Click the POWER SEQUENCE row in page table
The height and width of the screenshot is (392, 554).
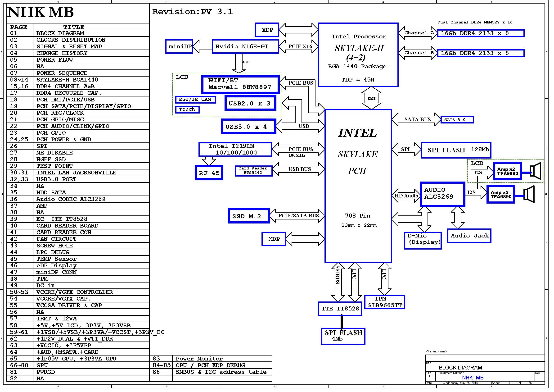[x=62, y=74]
